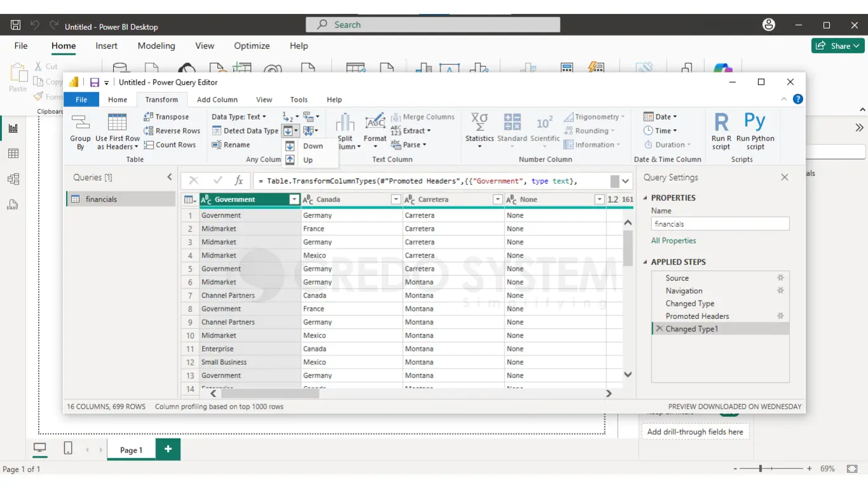Open the Extract dropdown
868x488 pixels.
[x=410, y=131]
